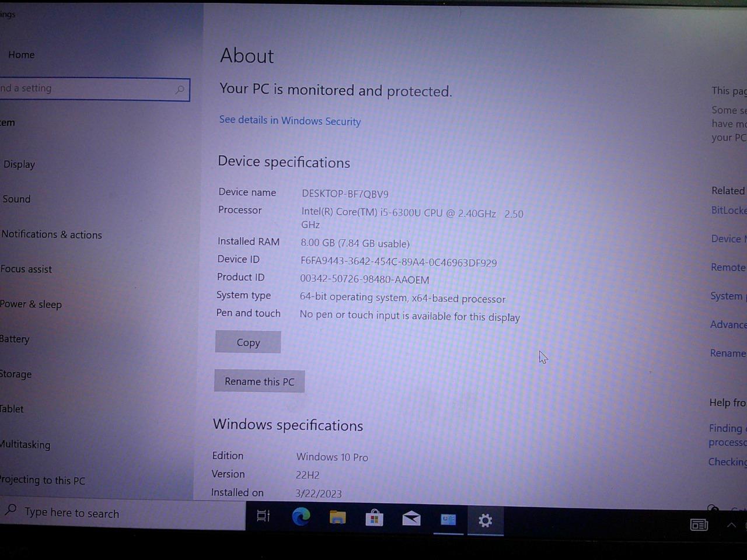Click the Settings gear taskbar icon
The width and height of the screenshot is (747, 560).
(x=485, y=520)
